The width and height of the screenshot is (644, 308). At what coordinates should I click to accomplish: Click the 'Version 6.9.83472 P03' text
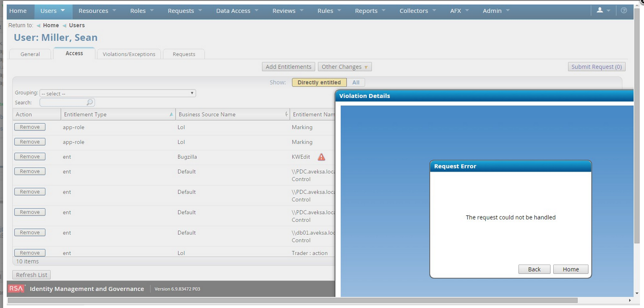(177, 289)
